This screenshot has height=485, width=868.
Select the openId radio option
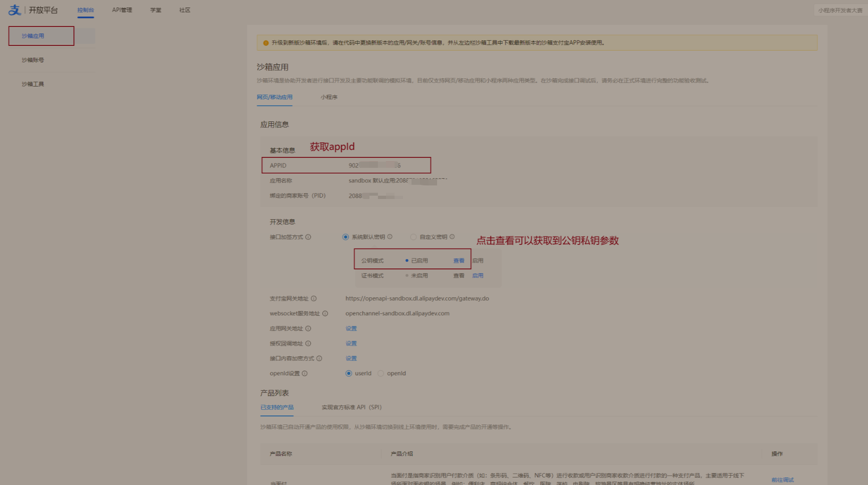[381, 373]
